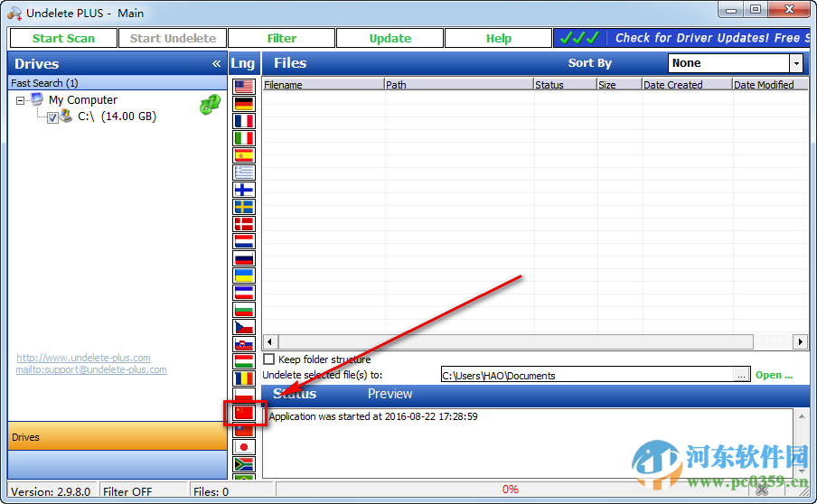
Task: Sort by Size column header
Action: click(x=619, y=84)
